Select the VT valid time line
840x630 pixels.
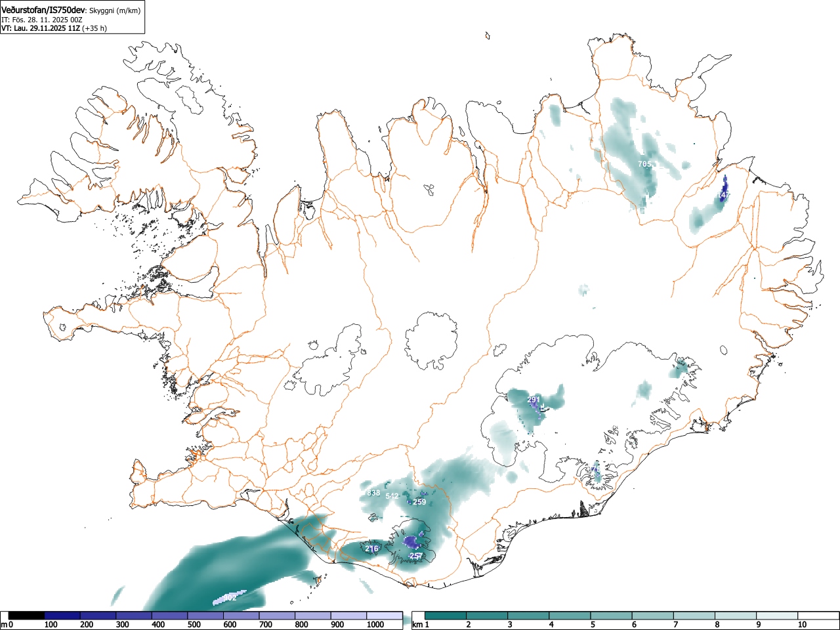(40, 28)
